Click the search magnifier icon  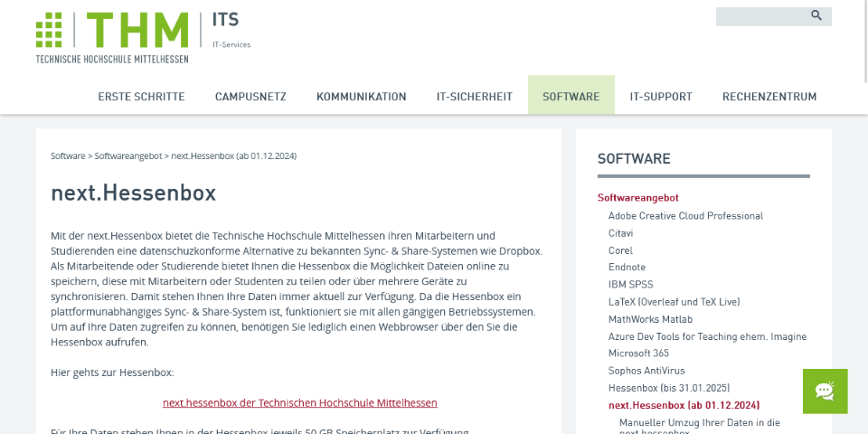(x=816, y=15)
